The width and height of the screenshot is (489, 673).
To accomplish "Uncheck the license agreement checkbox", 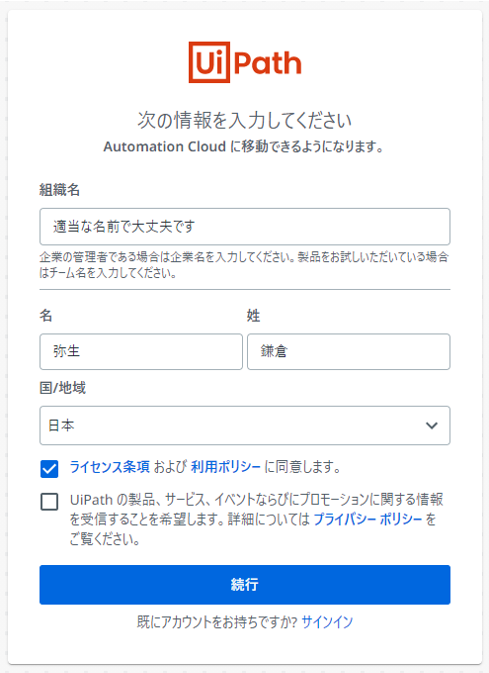I will coord(49,469).
